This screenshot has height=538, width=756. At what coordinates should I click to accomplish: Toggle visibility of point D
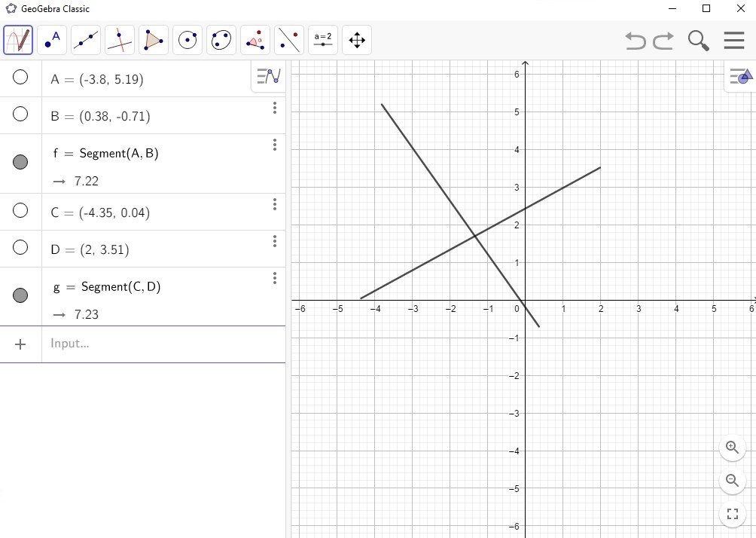(20, 247)
